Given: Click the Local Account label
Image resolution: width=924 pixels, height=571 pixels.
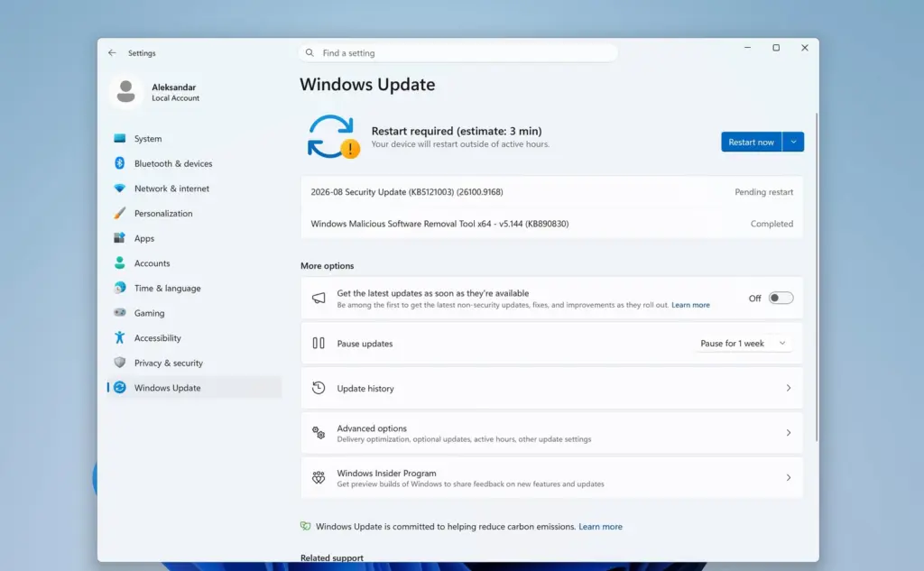Looking at the screenshot, I should pos(176,97).
